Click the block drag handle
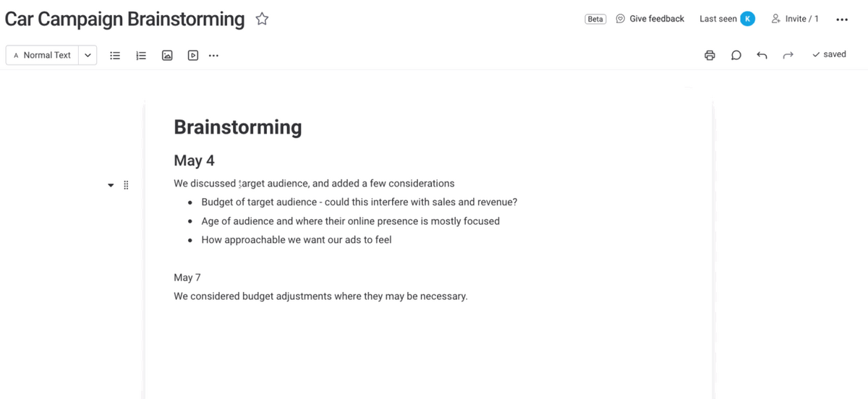The height and width of the screenshot is (399, 868). coord(126,185)
